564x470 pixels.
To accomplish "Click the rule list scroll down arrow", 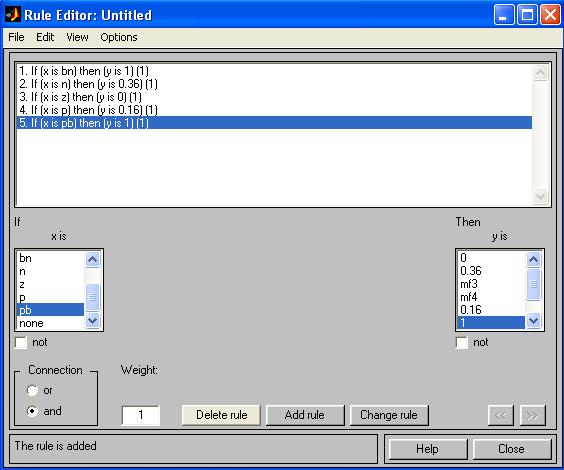I will tap(540, 196).
